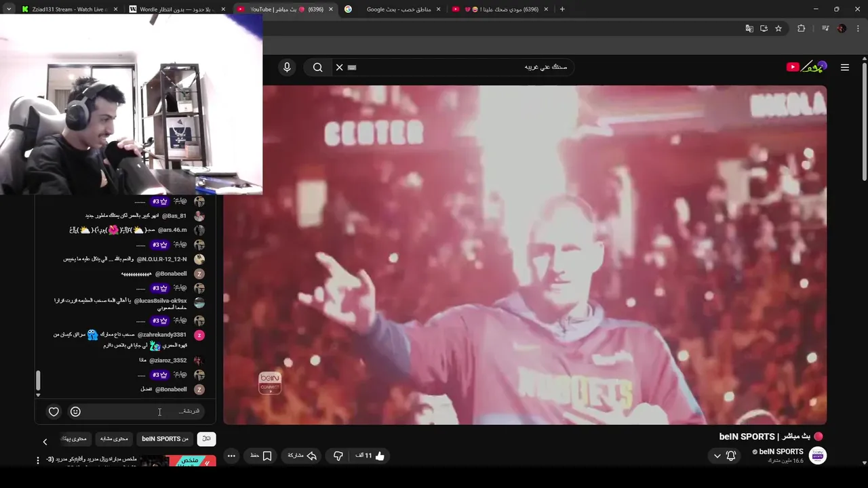Click the live chat scrollbar thumb
868x488 pixels.
(38, 380)
